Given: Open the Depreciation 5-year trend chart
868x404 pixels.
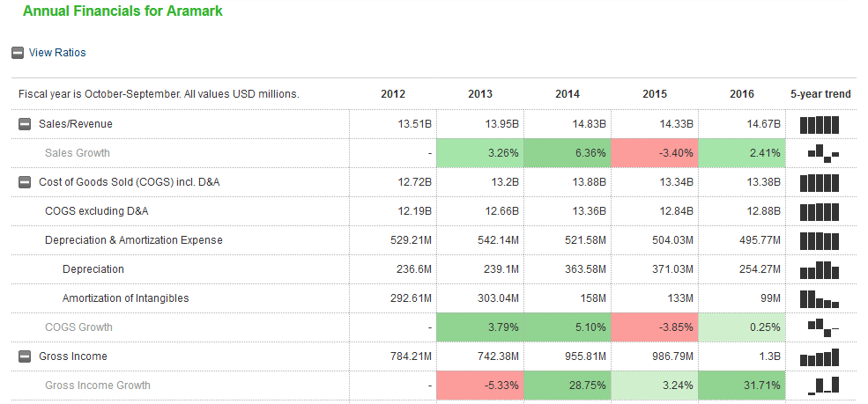Looking at the screenshot, I should click(820, 269).
